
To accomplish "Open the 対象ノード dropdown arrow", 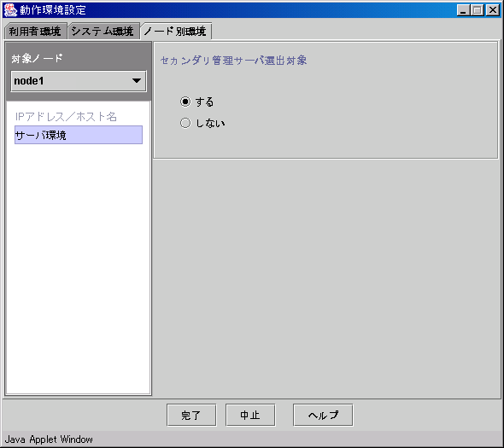I will pyautogui.click(x=137, y=80).
